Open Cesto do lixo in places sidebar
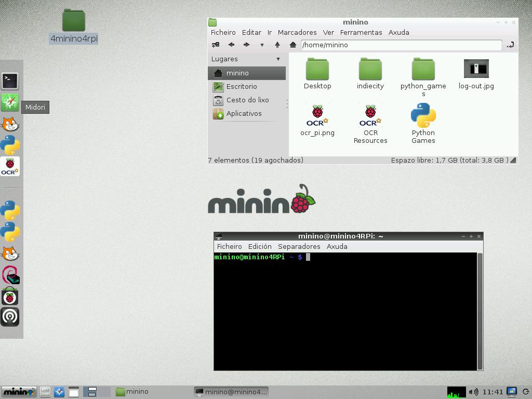 (x=247, y=100)
